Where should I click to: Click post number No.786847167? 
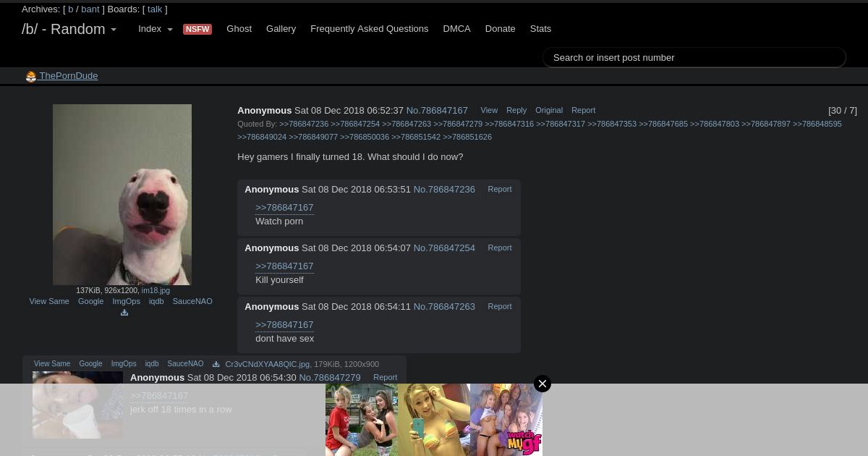click(x=437, y=111)
